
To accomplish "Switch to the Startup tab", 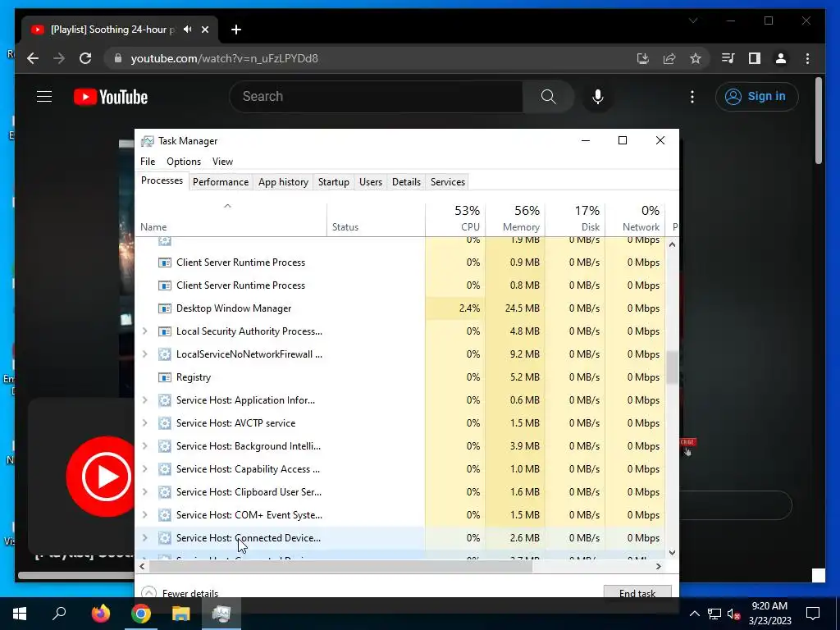I will 334,181.
